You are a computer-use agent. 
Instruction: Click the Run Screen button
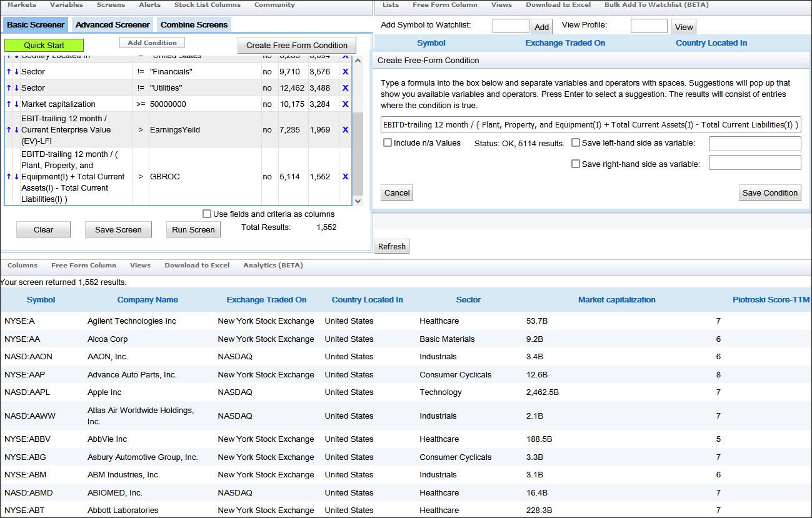[193, 229]
